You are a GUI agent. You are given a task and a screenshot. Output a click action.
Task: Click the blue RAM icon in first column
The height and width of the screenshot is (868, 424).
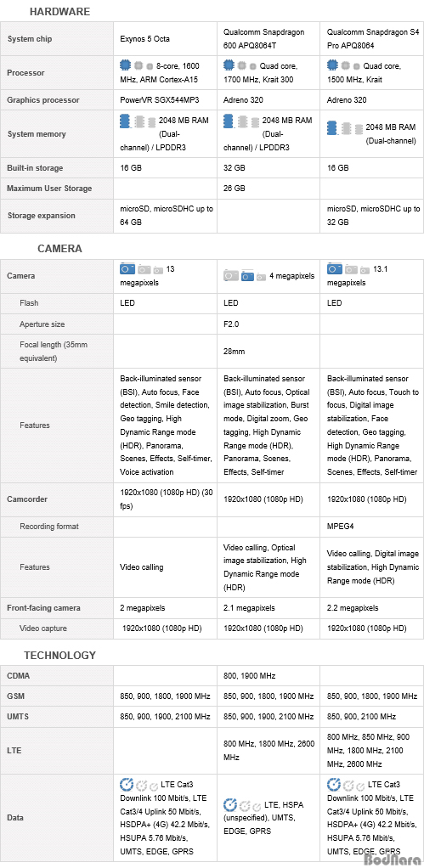point(125,121)
